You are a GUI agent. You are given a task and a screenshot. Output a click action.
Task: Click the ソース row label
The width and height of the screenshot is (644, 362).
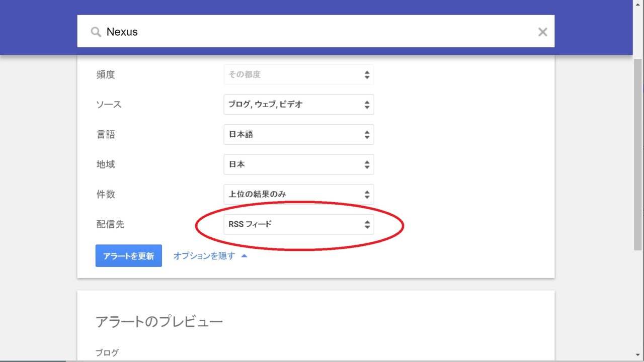click(109, 105)
